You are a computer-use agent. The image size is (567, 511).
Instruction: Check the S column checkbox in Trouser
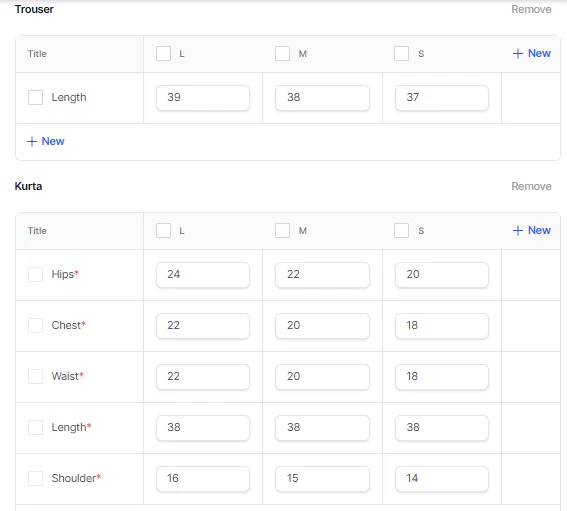click(x=401, y=54)
